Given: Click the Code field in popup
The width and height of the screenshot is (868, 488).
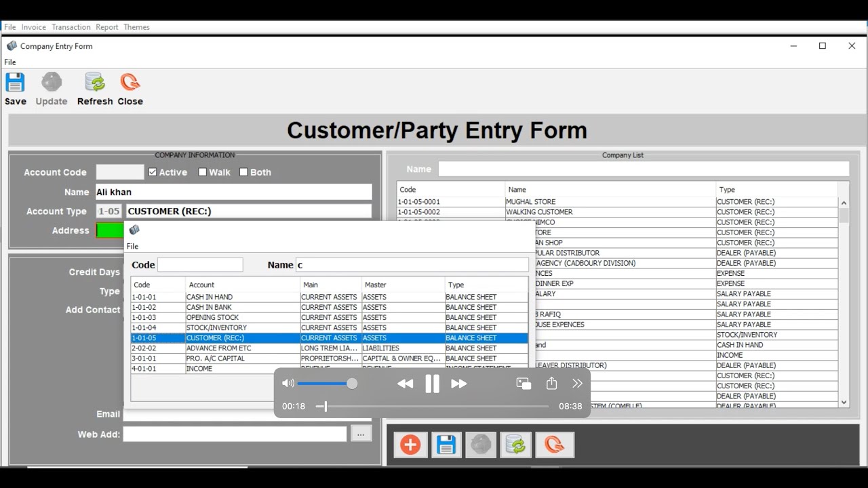Looking at the screenshot, I should point(200,265).
